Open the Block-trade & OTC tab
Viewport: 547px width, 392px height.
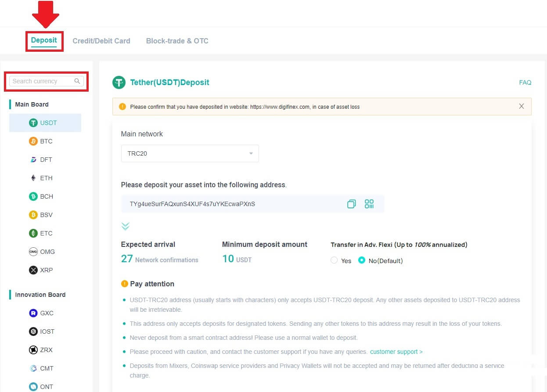pos(177,41)
